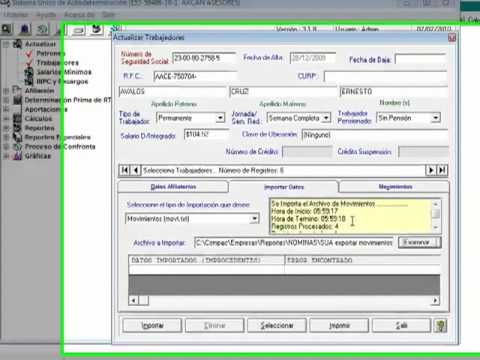Click the right arrow of the grid's horizontal scrollbar
Screen dimensions: 480x360
(435, 300)
